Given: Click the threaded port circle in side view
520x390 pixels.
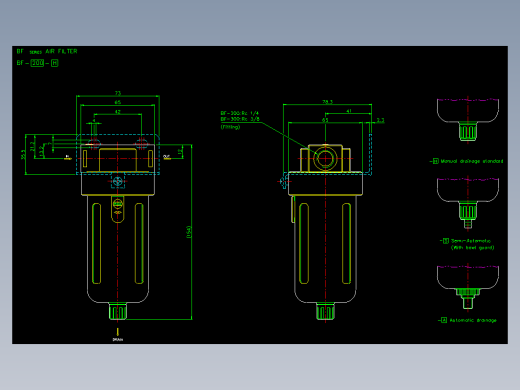Looking at the screenshot, I should pyautogui.click(x=325, y=158).
